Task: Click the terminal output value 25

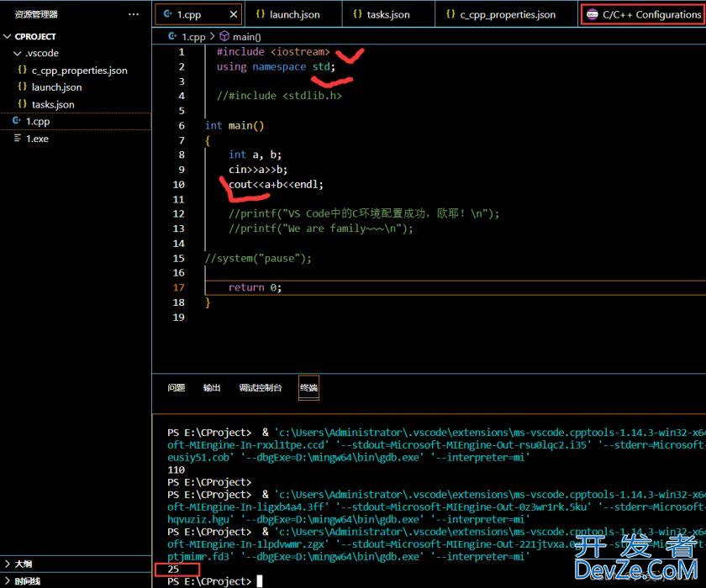Action: tap(173, 570)
